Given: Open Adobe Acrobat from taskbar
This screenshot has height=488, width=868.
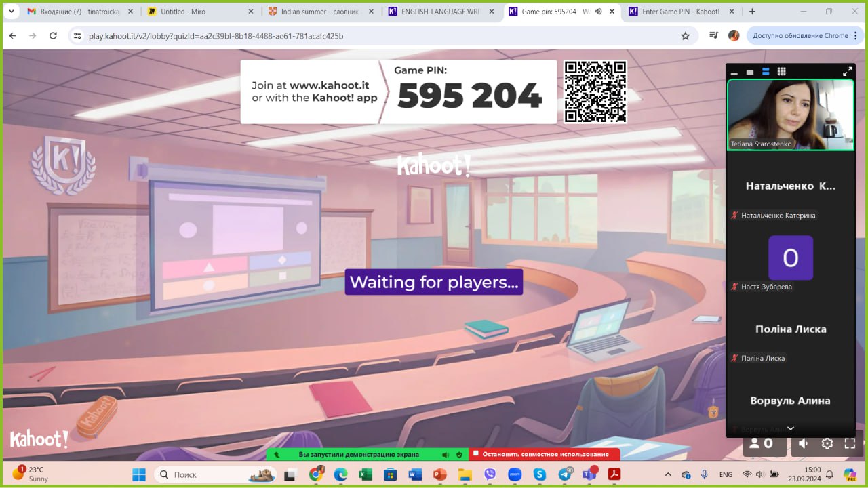Looking at the screenshot, I should point(614,474).
